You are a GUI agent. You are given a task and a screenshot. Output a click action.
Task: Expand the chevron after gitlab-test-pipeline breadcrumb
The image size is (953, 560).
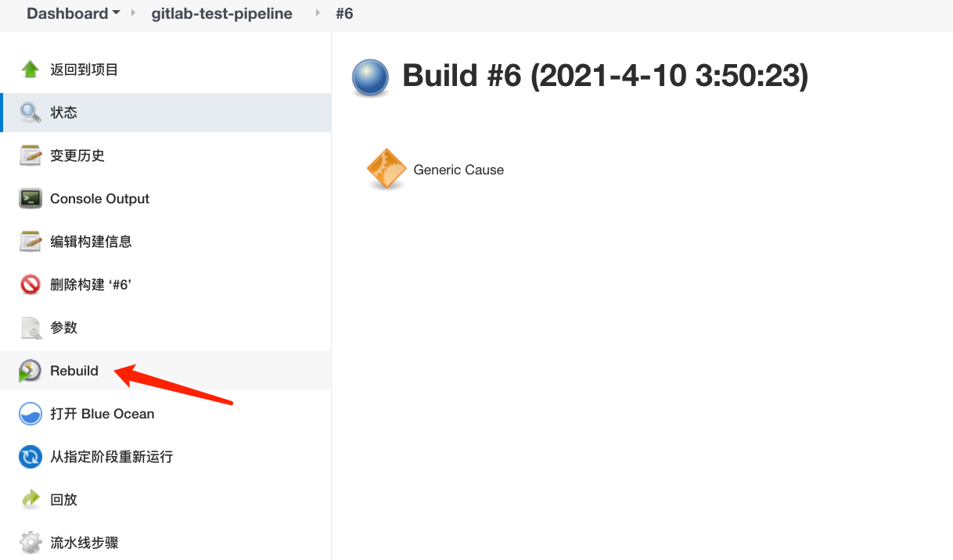[x=318, y=13]
